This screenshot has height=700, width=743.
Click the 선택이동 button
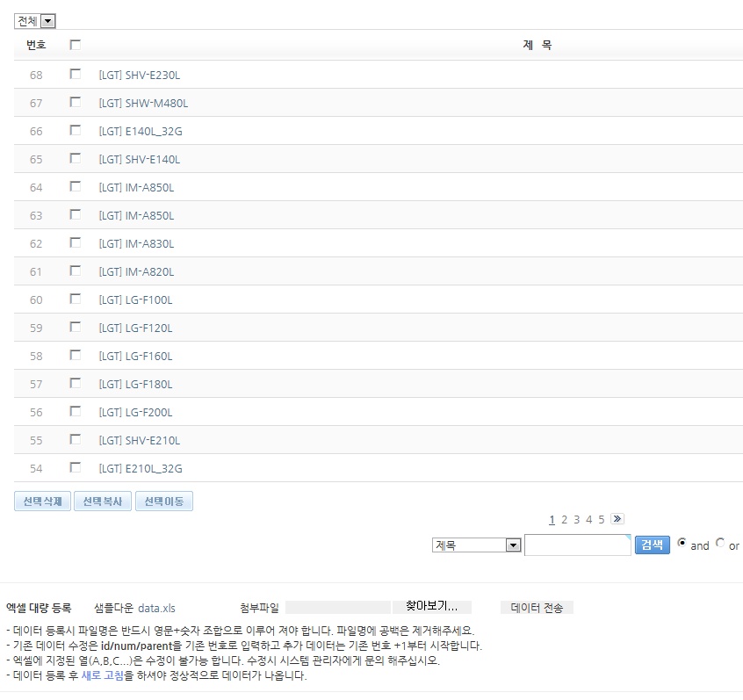[x=164, y=501]
